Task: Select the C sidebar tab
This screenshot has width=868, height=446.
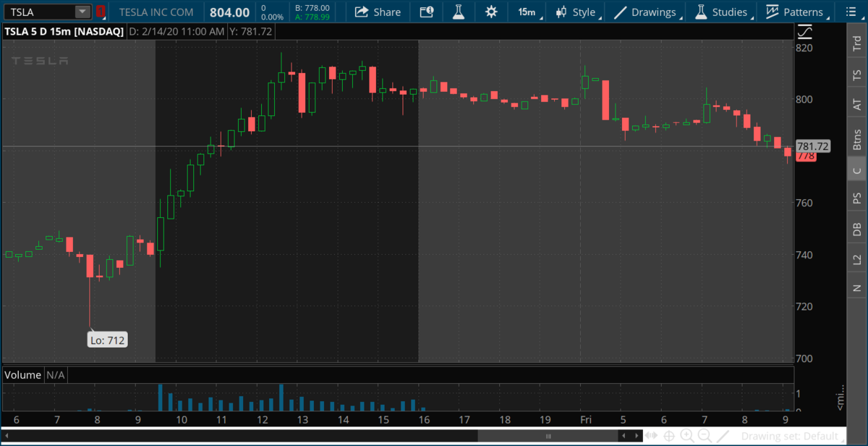Action: pyautogui.click(x=857, y=171)
